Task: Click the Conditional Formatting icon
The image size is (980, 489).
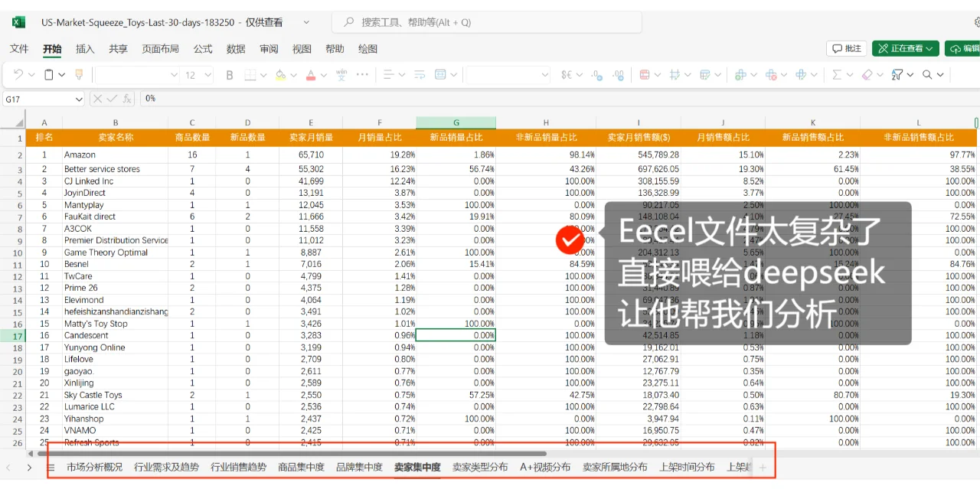Action: point(644,75)
